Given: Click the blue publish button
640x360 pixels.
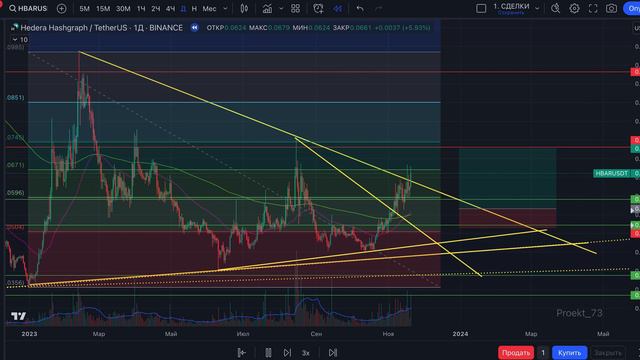Looking at the screenshot, I should (632, 8).
